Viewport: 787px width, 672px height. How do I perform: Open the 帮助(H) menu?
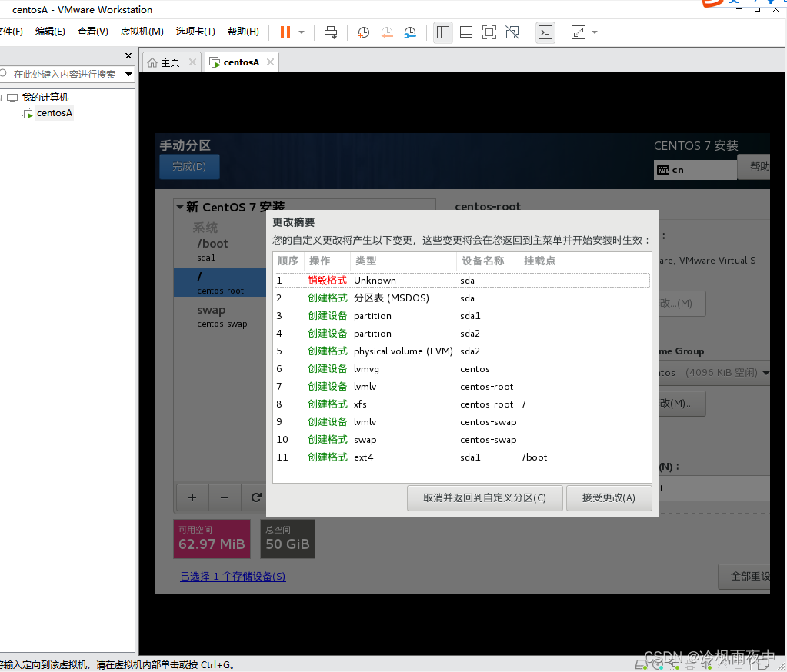(x=243, y=32)
